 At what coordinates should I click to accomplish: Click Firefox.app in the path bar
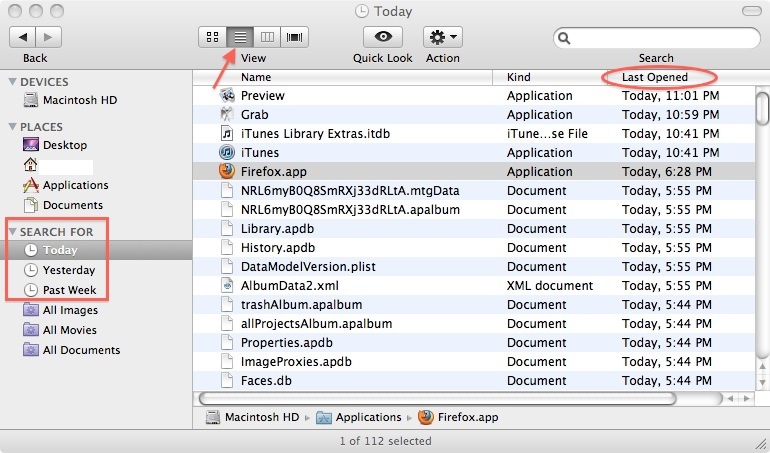(458, 417)
